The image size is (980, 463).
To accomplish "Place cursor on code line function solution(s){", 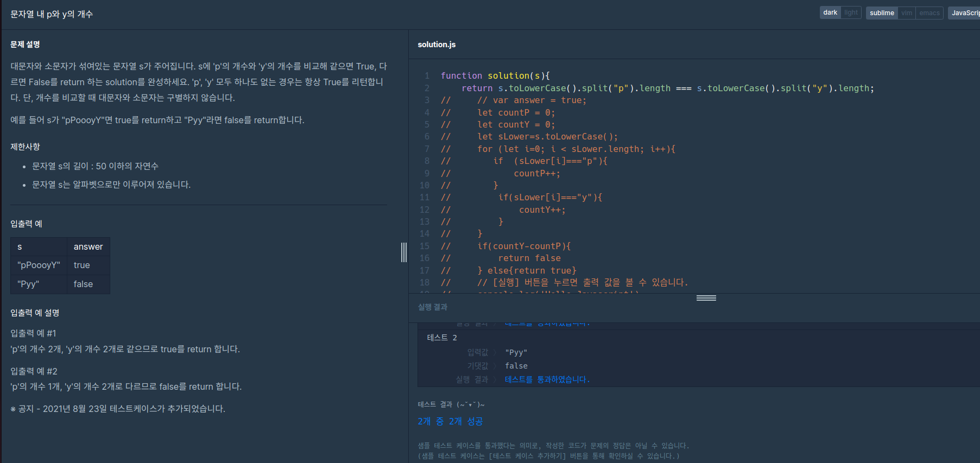I will (x=495, y=76).
